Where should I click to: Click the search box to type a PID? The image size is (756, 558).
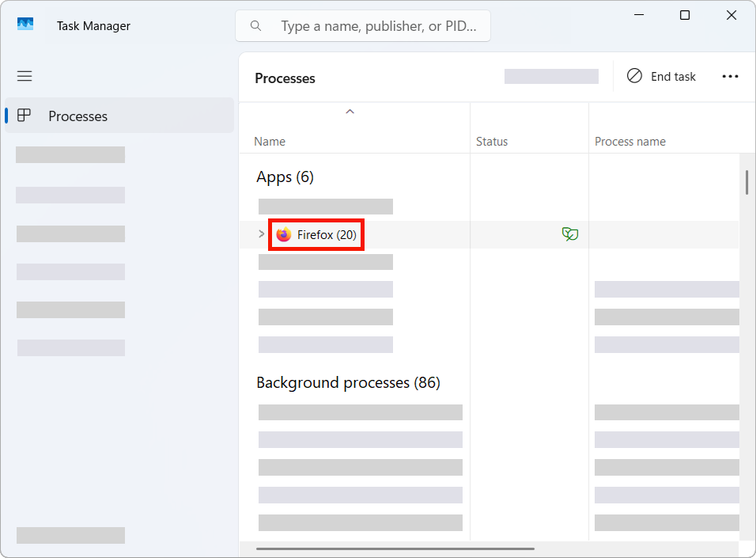tap(372, 25)
